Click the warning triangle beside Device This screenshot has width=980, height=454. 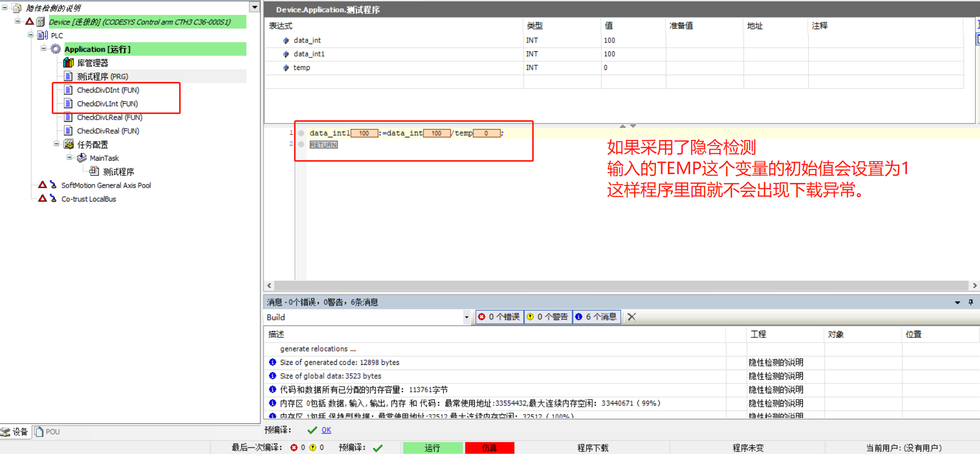point(30,21)
